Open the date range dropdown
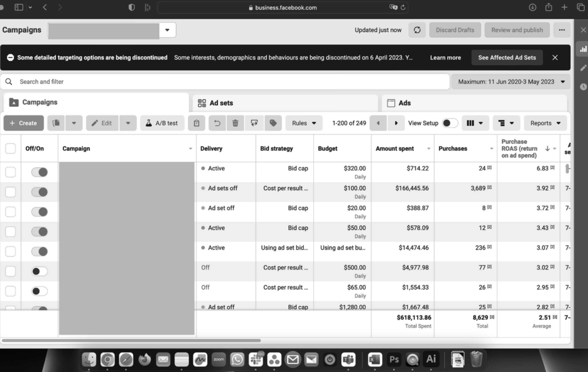The width and height of the screenshot is (588, 372). pyautogui.click(x=511, y=82)
